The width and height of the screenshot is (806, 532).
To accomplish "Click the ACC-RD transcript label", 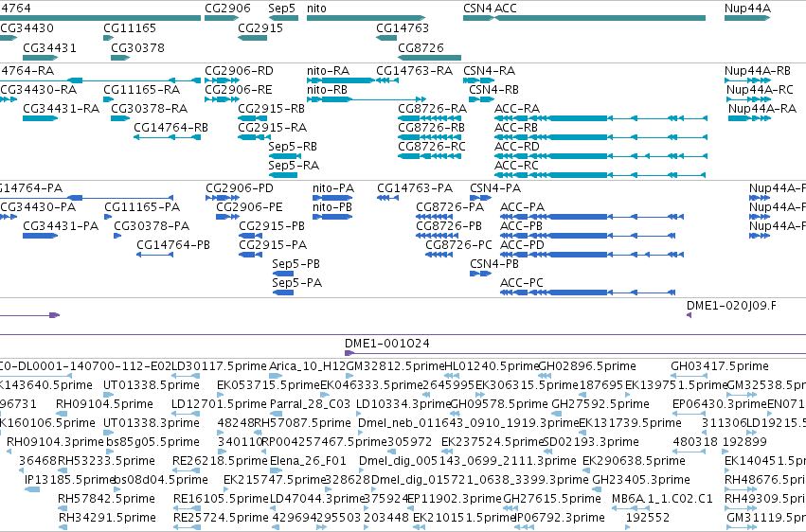I will (517, 147).
